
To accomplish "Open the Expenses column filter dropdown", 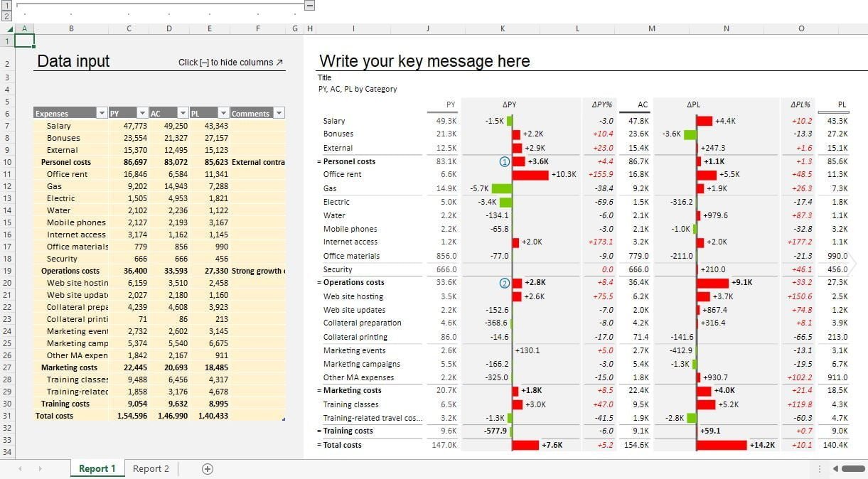I will 100,113.
